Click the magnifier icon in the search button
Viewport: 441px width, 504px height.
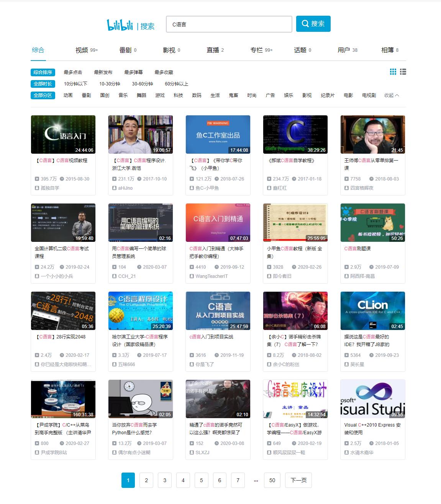coord(305,23)
